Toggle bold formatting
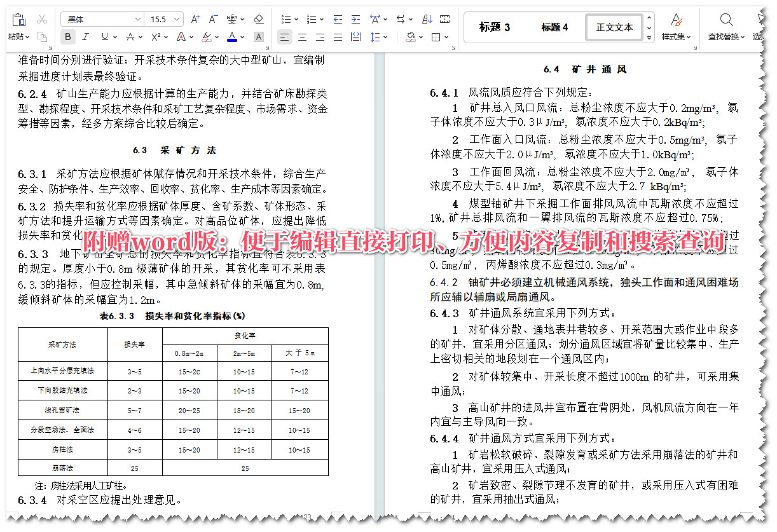The height and width of the screenshot is (532, 777). click(67, 36)
